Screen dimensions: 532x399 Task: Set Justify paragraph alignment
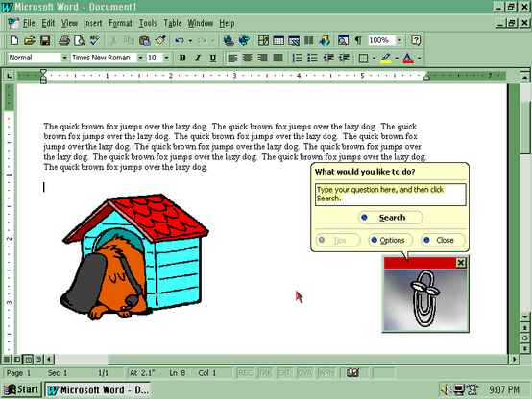click(278, 58)
